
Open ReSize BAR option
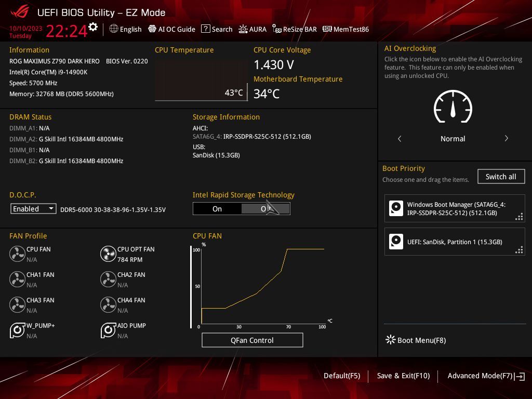click(x=295, y=29)
